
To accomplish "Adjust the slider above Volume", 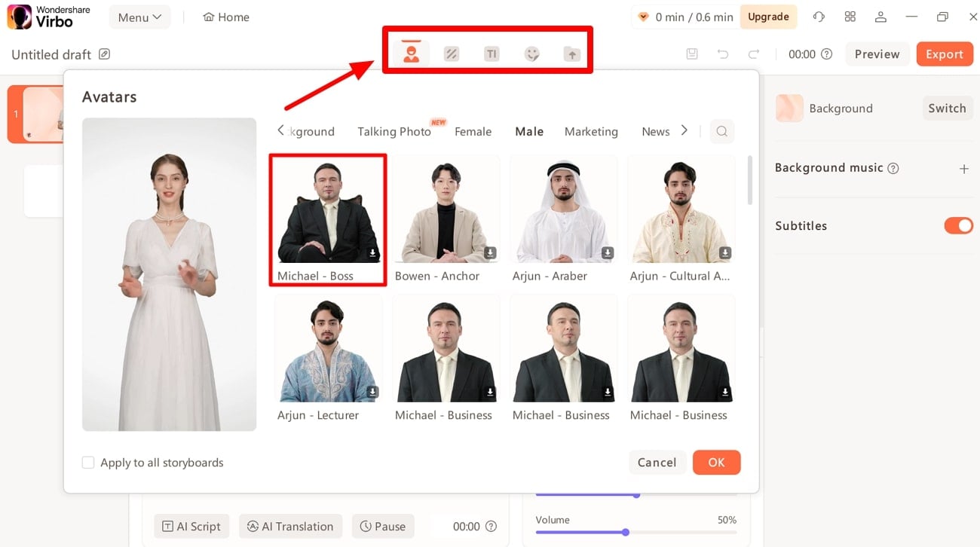I will (636, 495).
